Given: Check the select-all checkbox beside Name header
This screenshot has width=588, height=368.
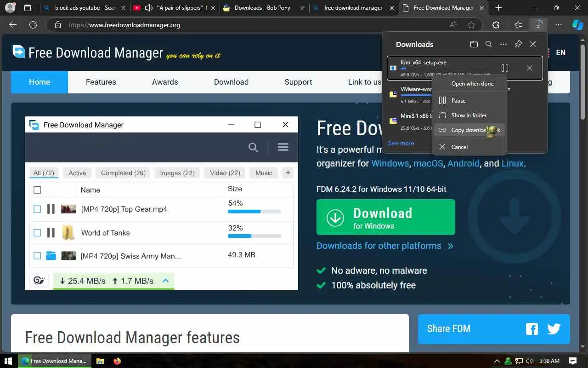Looking at the screenshot, I should (37, 190).
